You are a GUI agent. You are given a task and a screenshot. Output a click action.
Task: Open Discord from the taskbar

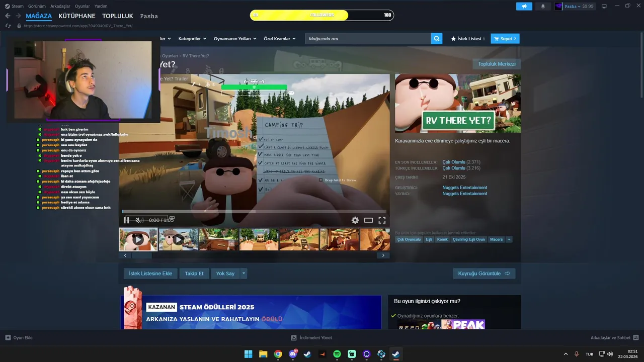293,354
